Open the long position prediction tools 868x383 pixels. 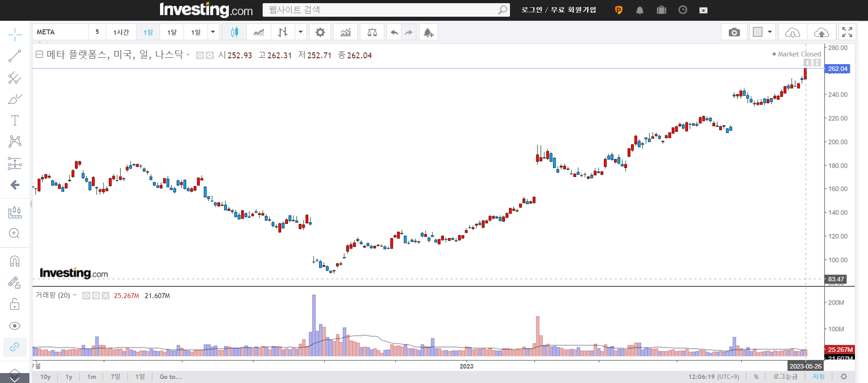click(x=14, y=163)
